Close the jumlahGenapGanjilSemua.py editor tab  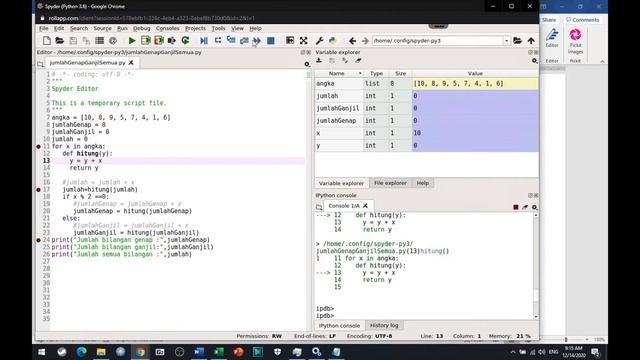click(x=131, y=62)
